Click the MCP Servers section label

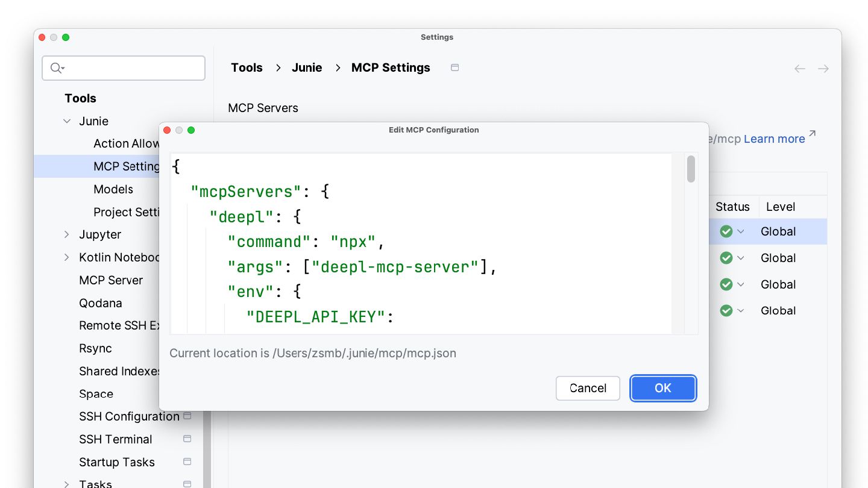pyautogui.click(x=263, y=108)
